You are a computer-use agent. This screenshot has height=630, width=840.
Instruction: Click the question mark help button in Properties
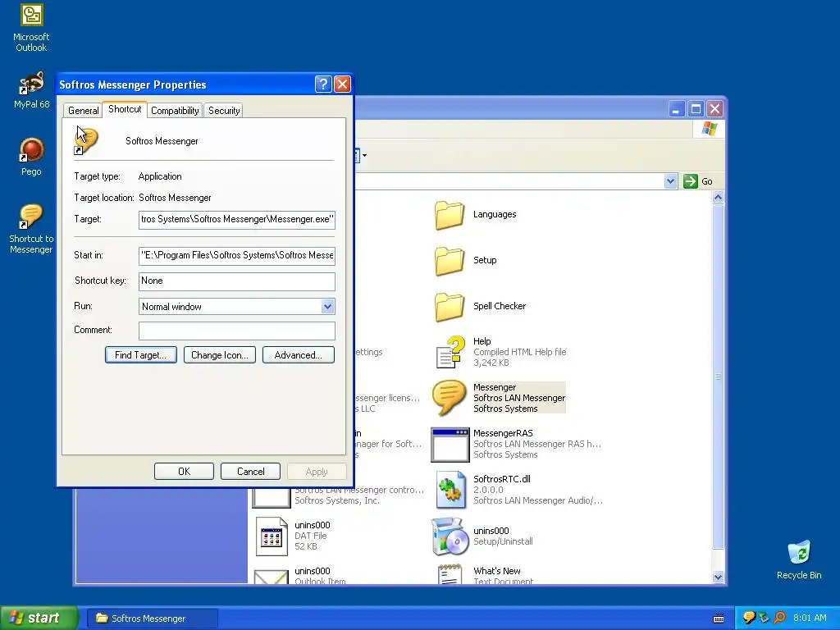[x=323, y=84]
